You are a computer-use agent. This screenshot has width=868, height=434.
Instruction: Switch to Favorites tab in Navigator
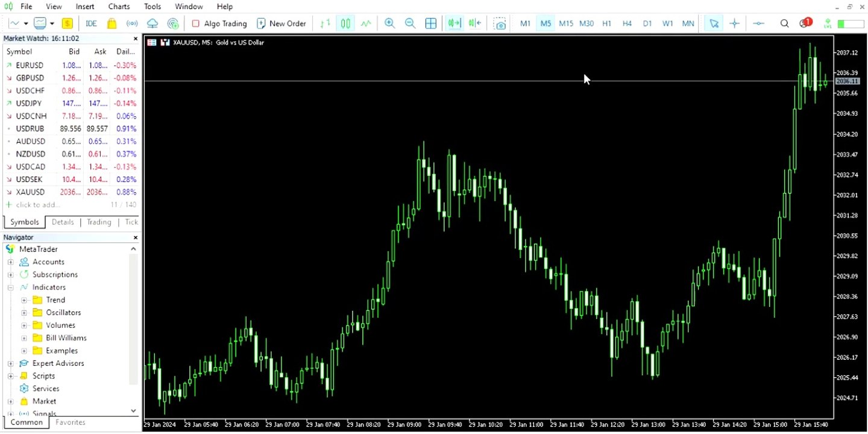[71, 423]
